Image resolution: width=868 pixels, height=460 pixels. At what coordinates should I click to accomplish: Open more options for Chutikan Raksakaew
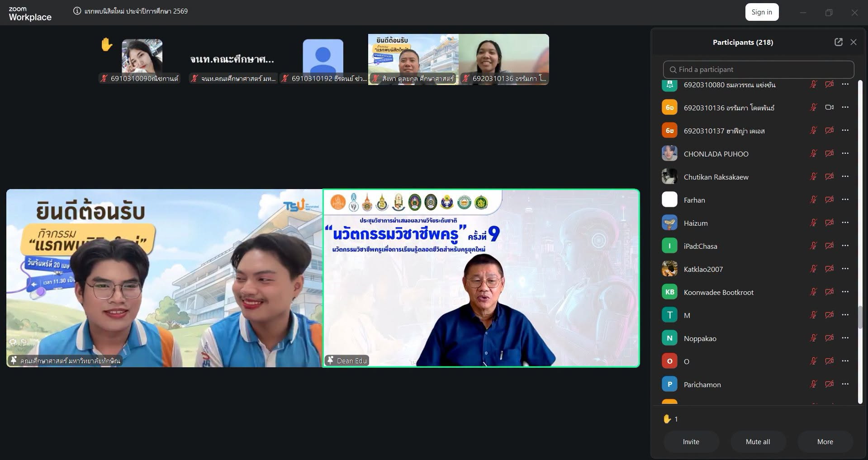coord(845,176)
